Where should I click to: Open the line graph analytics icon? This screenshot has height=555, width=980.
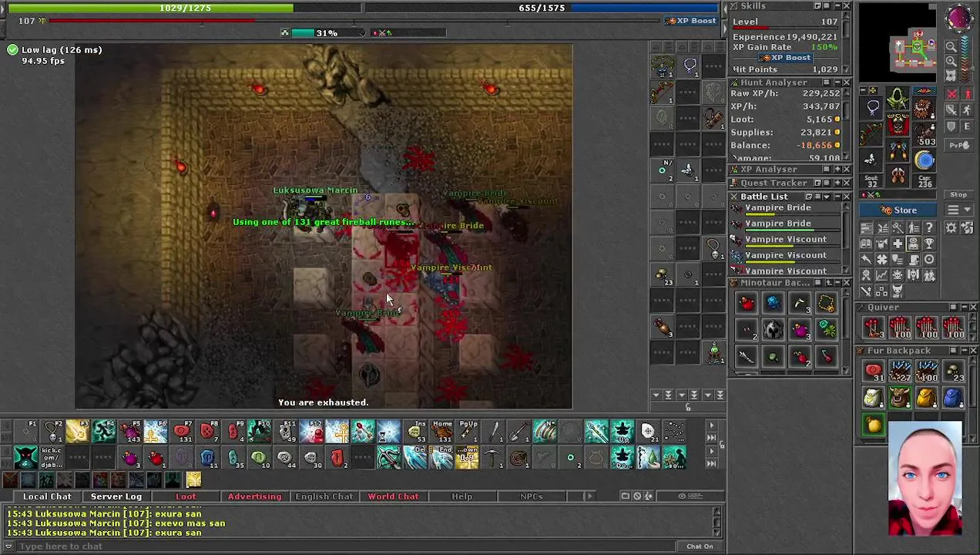[x=882, y=275]
